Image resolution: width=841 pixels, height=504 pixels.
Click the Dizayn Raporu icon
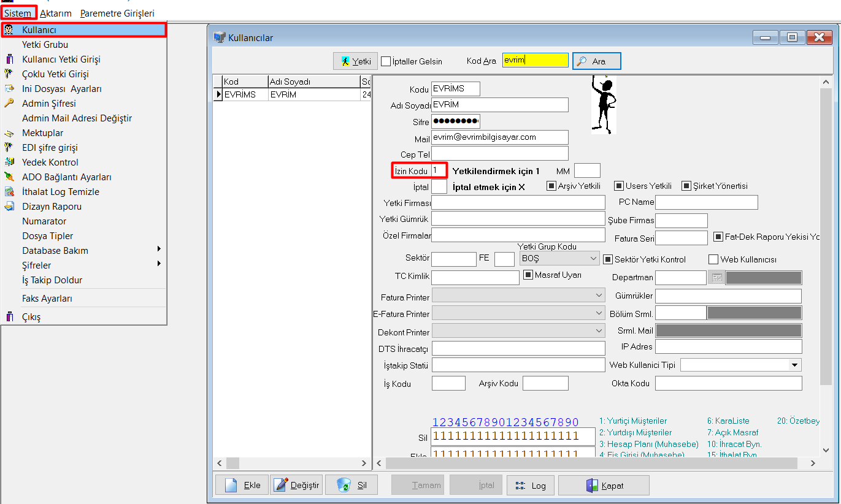coord(9,207)
